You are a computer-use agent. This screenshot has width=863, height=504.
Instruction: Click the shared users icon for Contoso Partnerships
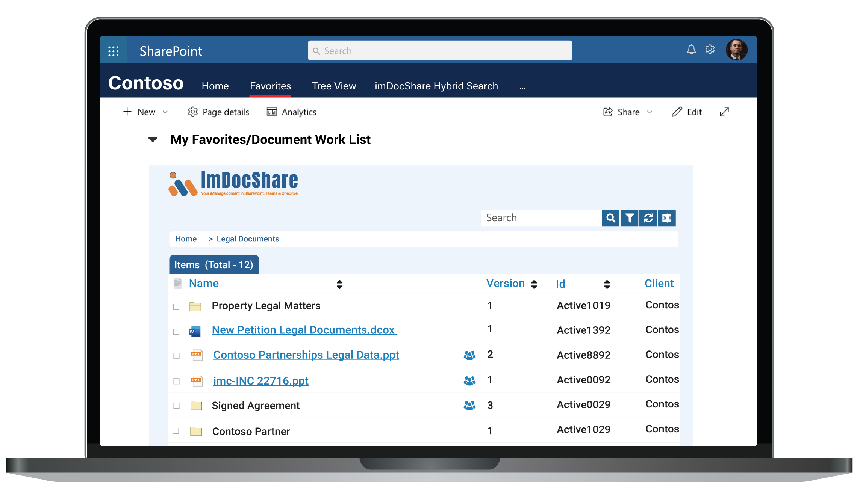coord(469,355)
